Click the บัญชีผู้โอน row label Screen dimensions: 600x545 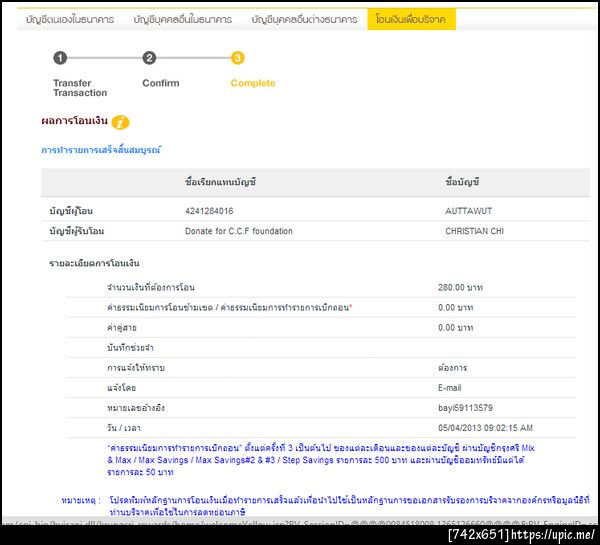(x=71, y=211)
